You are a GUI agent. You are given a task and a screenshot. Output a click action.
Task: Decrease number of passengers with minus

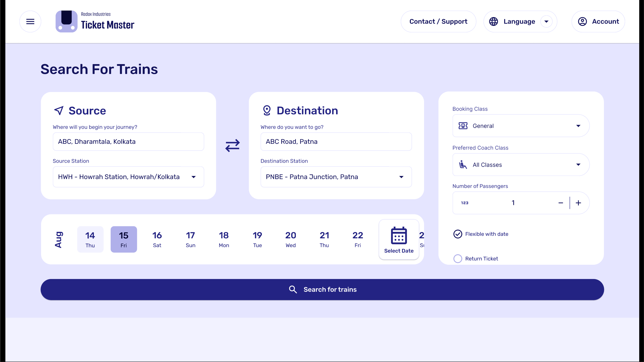561,203
